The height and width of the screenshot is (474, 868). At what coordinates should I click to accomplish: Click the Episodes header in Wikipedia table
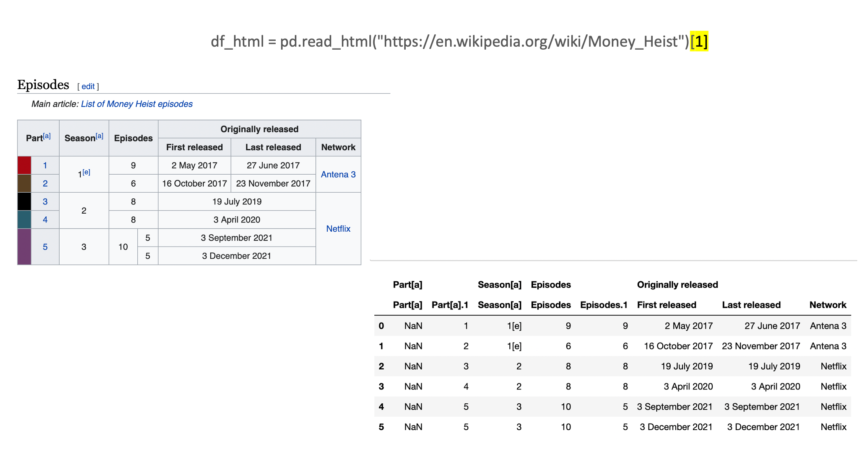pyautogui.click(x=133, y=138)
